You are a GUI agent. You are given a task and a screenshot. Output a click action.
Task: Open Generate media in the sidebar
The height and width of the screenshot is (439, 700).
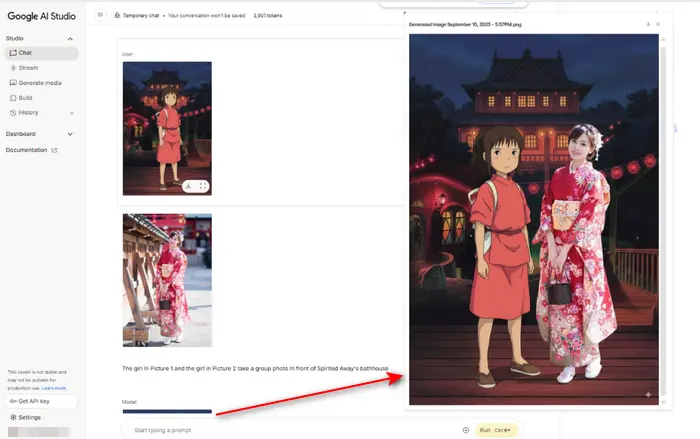[36, 83]
